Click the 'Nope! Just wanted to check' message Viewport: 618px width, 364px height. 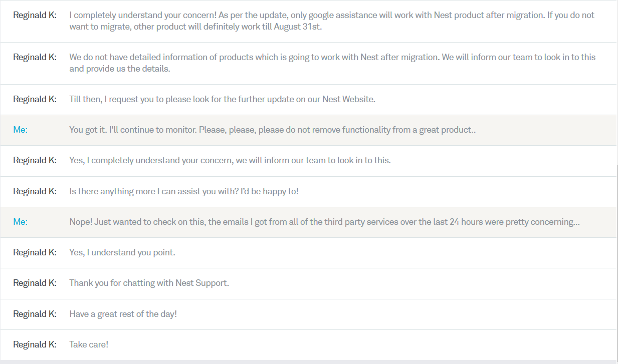(x=324, y=222)
